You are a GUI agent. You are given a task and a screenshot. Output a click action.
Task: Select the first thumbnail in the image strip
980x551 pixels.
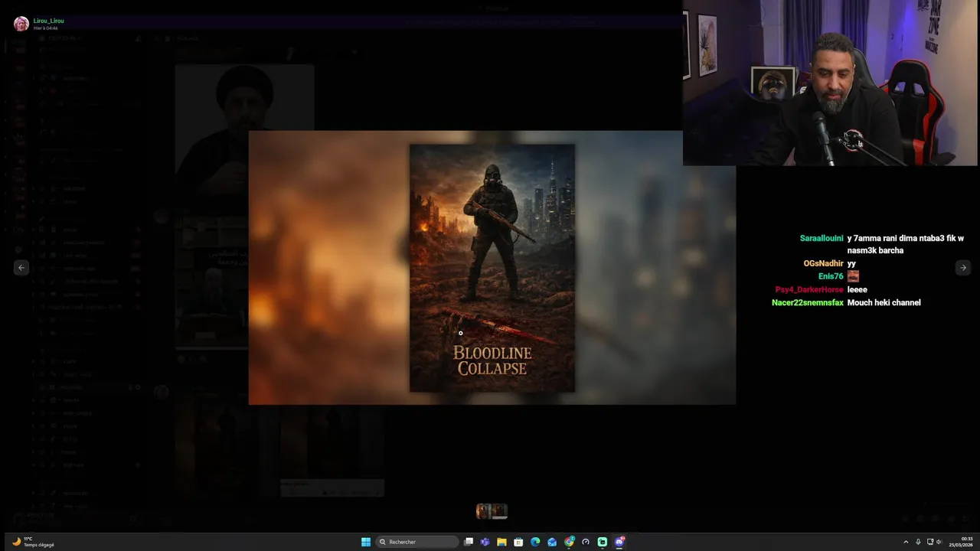484,510
